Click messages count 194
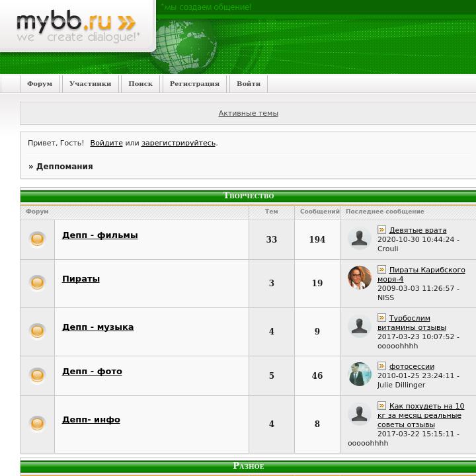 [x=317, y=239]
